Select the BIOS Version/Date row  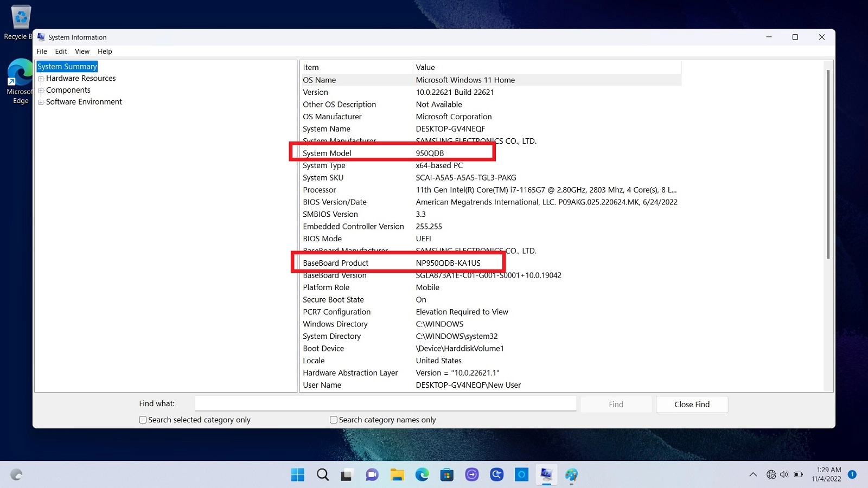[x=490, y=202]
